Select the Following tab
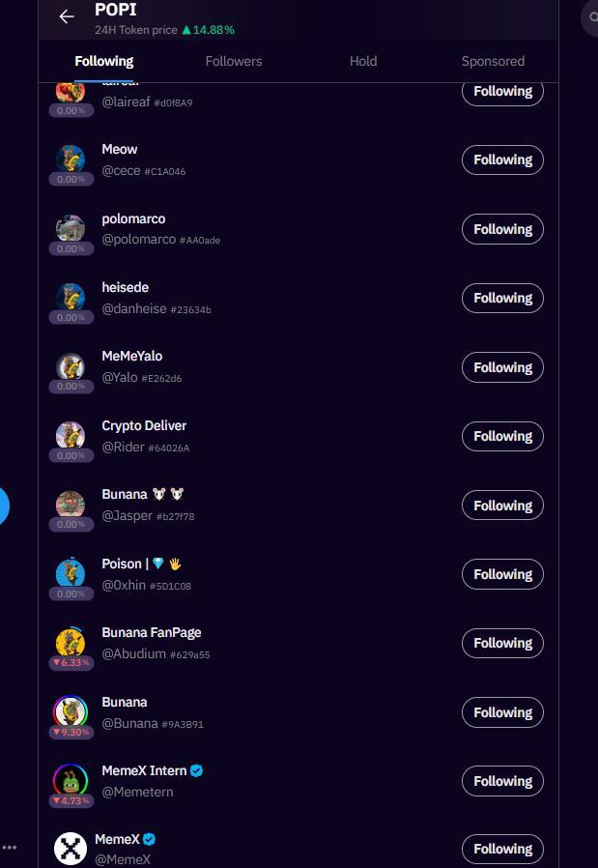The image size is (598, 868). click(x=104, y=61)
